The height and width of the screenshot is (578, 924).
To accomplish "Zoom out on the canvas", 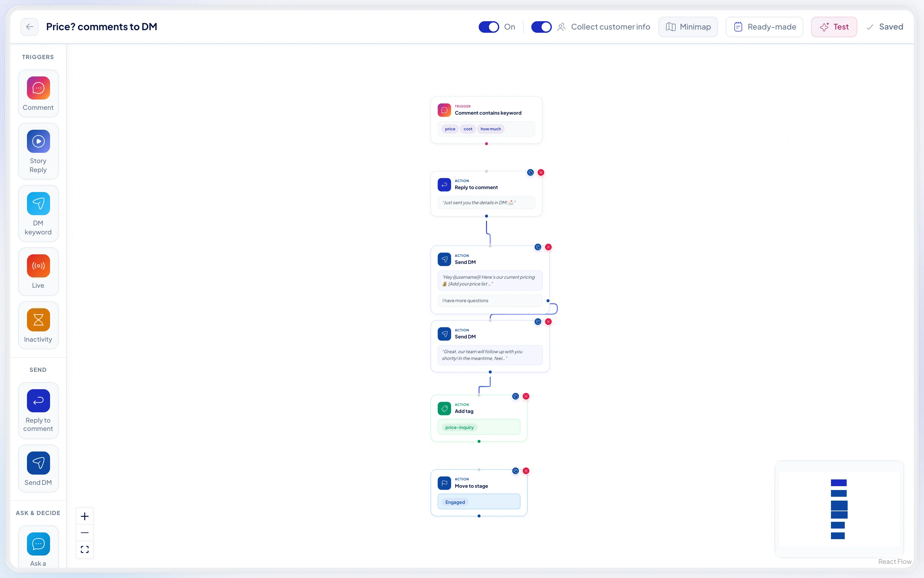I will (x=85, y=533).
